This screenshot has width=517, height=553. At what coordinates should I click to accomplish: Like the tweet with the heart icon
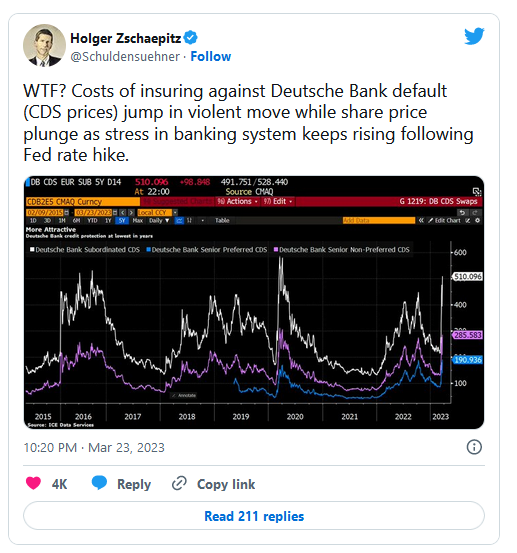point(34,483)
